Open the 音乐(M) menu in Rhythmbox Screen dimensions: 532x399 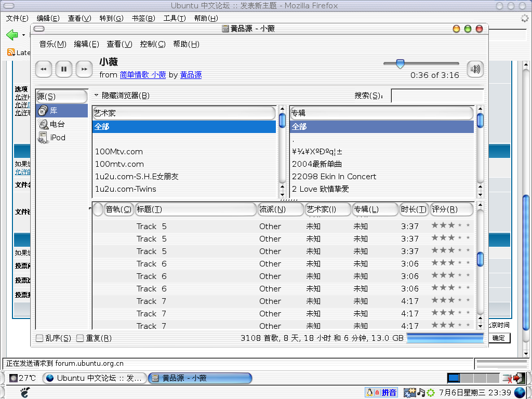pos(52,44)
